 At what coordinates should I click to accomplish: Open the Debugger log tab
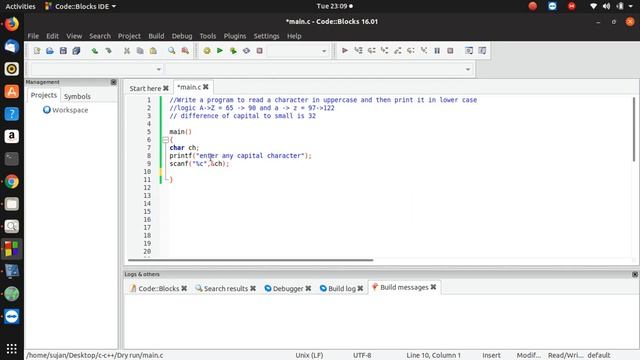pyautogui.click(x=287, y=288)
